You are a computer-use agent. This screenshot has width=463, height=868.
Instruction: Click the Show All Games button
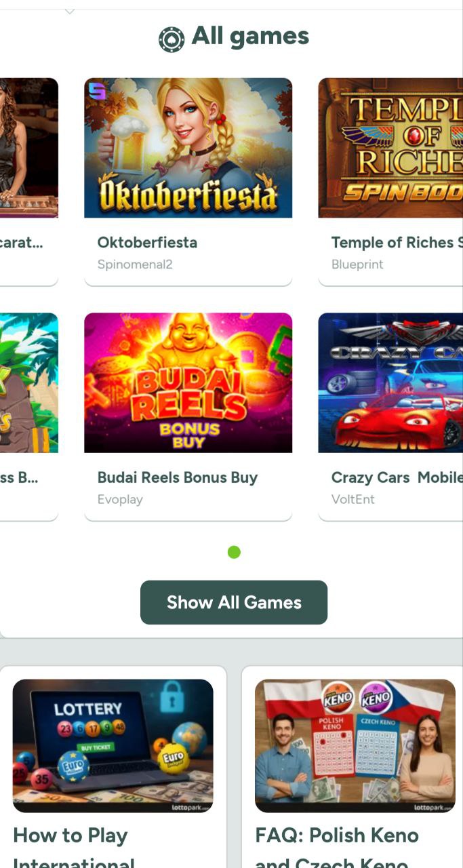coord(234,602)
